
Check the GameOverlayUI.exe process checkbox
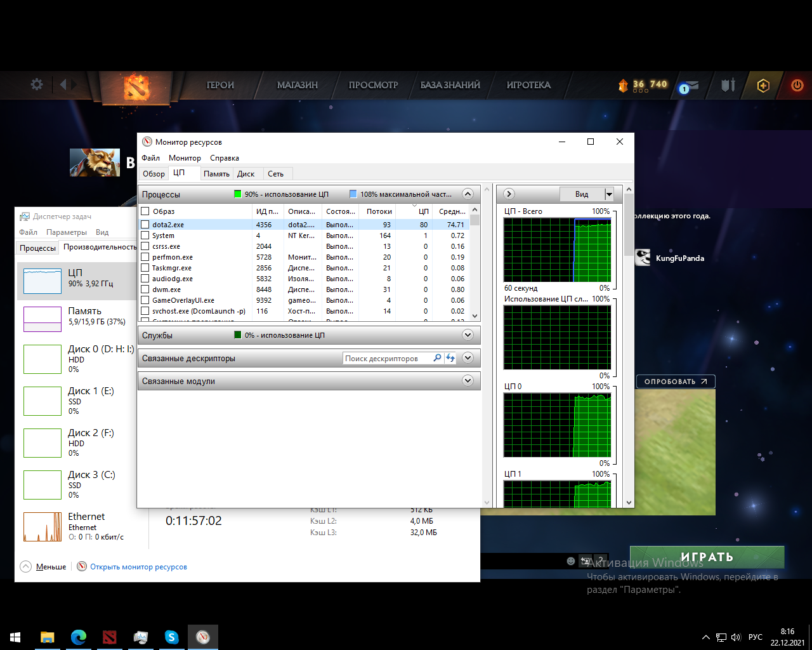tap(145, 300)
